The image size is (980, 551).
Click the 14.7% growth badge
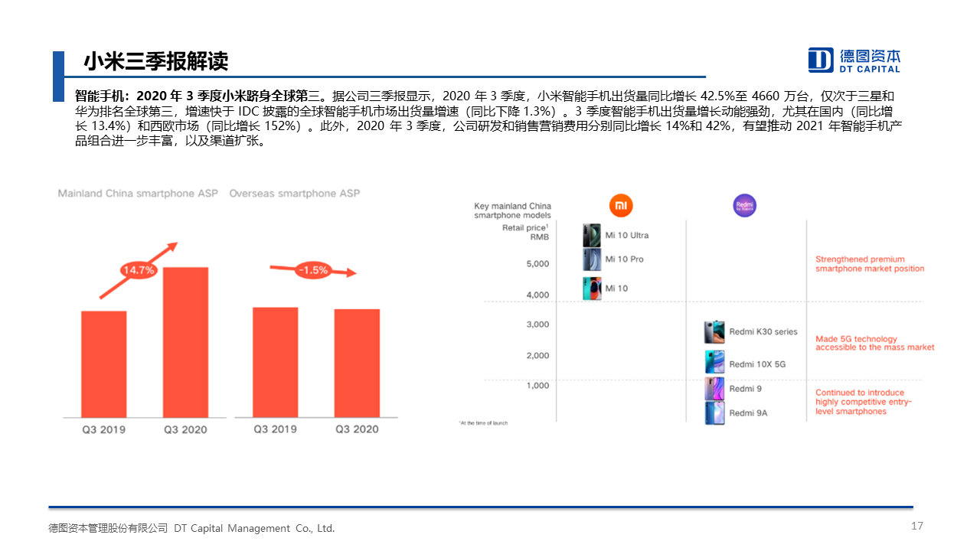[x=139, y=270]
